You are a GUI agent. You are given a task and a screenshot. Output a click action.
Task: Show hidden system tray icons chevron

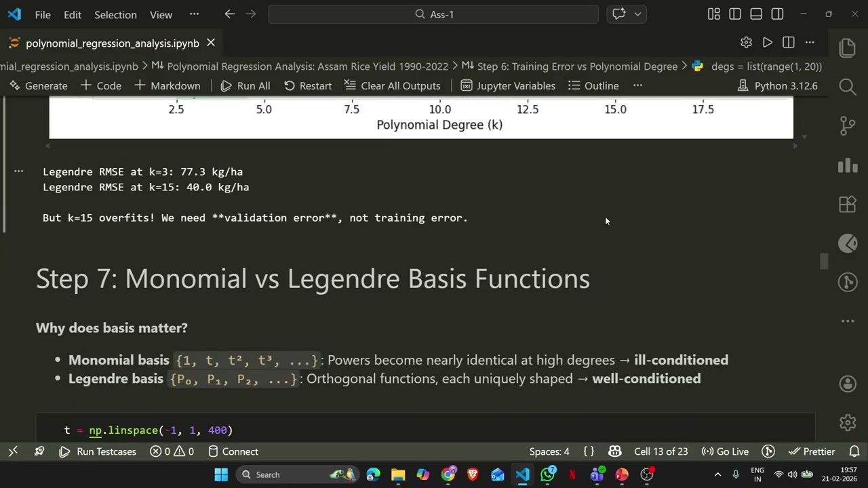[717, 474]
